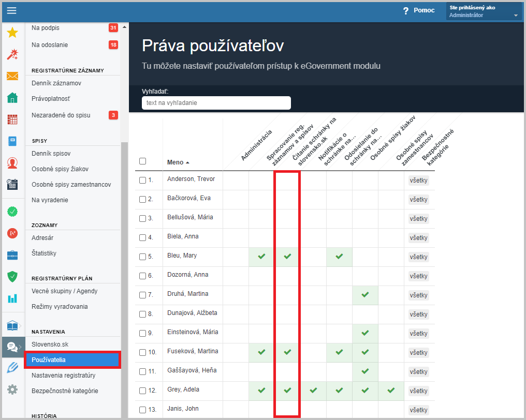Image resolution: width=526 pixels, height=420 pixels.
Task: Click the blue briefcase icon
Action: [12, 255]
